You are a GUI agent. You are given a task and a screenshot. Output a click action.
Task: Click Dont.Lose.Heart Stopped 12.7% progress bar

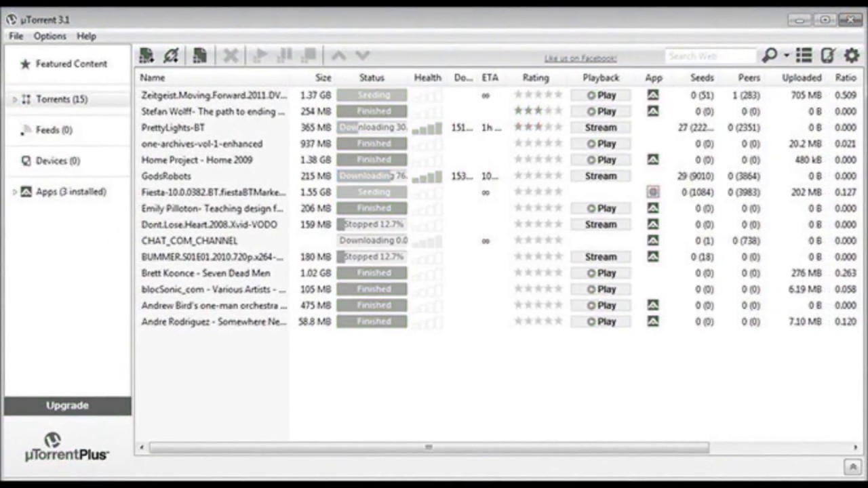tap(372, 224)
